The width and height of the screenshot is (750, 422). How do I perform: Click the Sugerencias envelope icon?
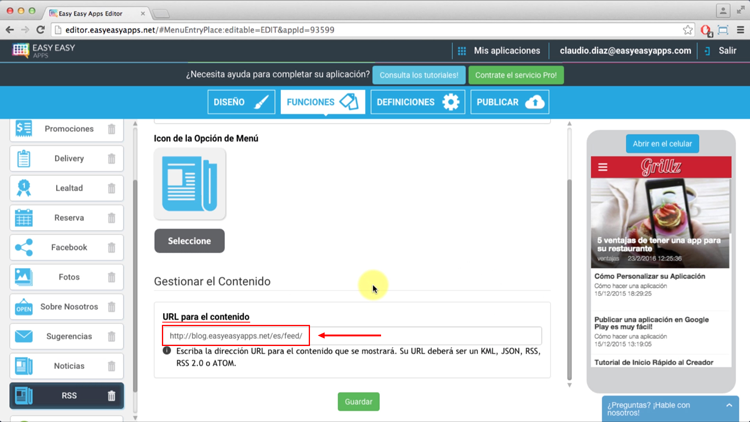pos(23,336)
